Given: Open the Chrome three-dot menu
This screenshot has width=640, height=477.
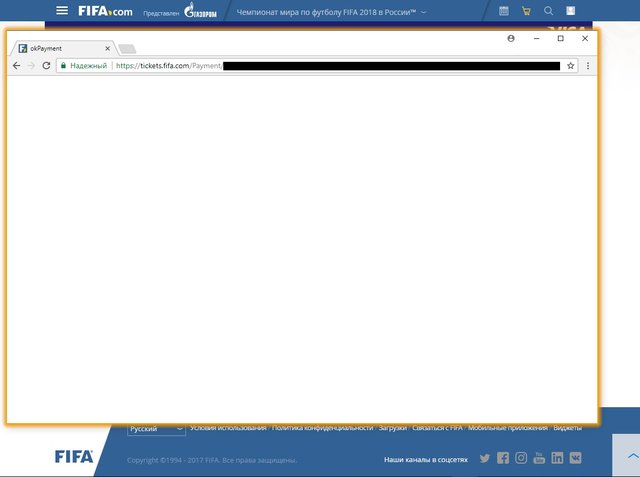Looking at the screenshot, I should 587,65.
